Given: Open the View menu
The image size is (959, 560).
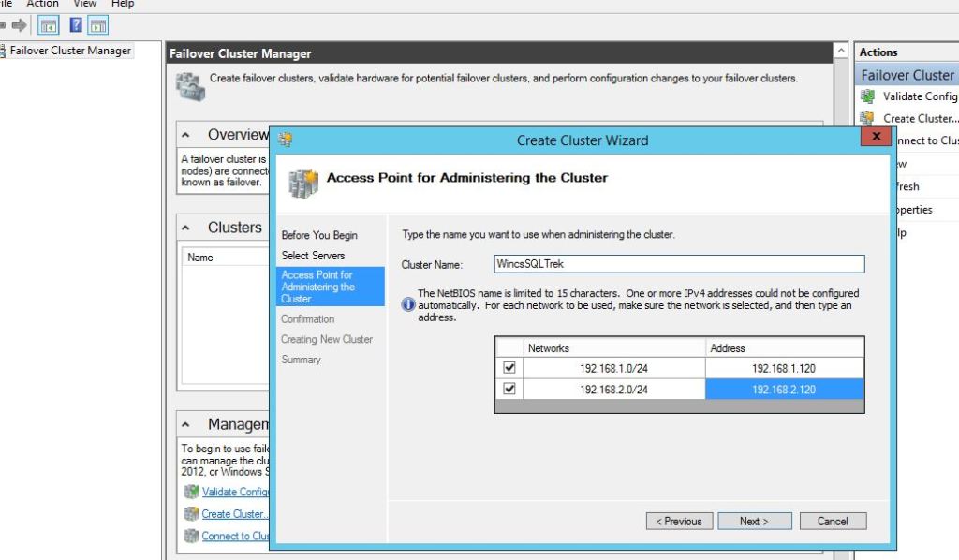Looking at the screenshot, I should [x=85, y=4].
